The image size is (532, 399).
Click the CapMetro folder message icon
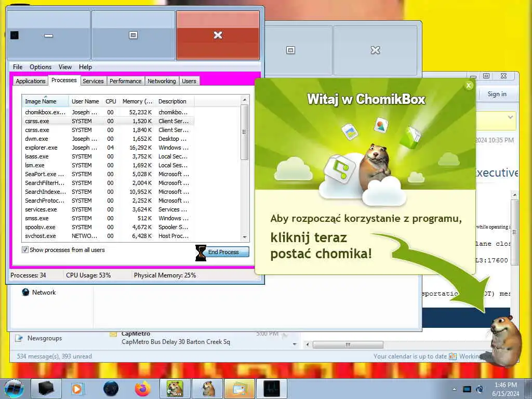113,335
